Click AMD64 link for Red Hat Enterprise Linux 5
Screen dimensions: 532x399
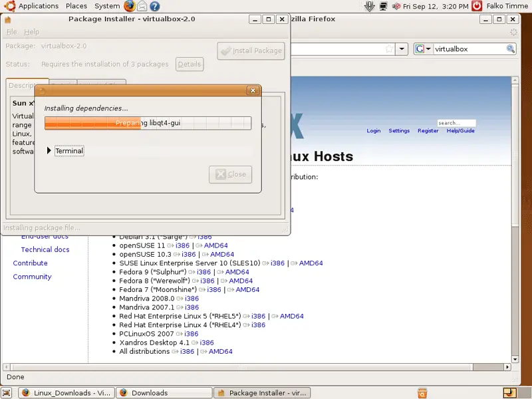click(292, 317)
